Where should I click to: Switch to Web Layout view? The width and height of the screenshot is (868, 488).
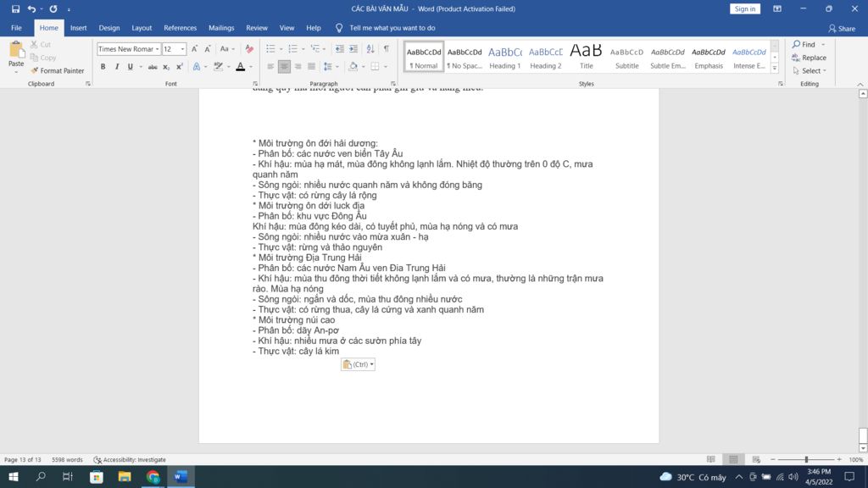[756, 460]
